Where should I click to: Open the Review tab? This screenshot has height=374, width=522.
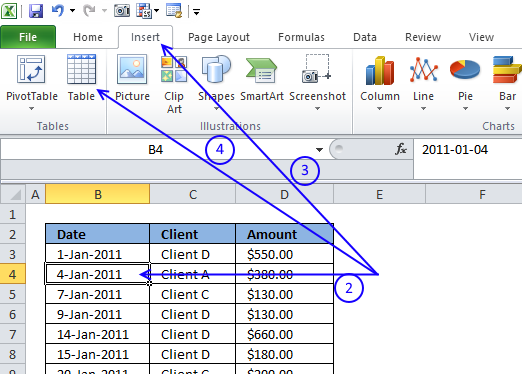(423, 37)
